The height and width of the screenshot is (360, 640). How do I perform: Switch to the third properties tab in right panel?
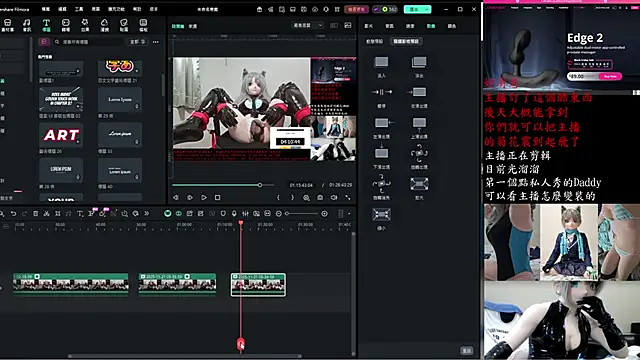pyautogui.click(x=410, y=26)
